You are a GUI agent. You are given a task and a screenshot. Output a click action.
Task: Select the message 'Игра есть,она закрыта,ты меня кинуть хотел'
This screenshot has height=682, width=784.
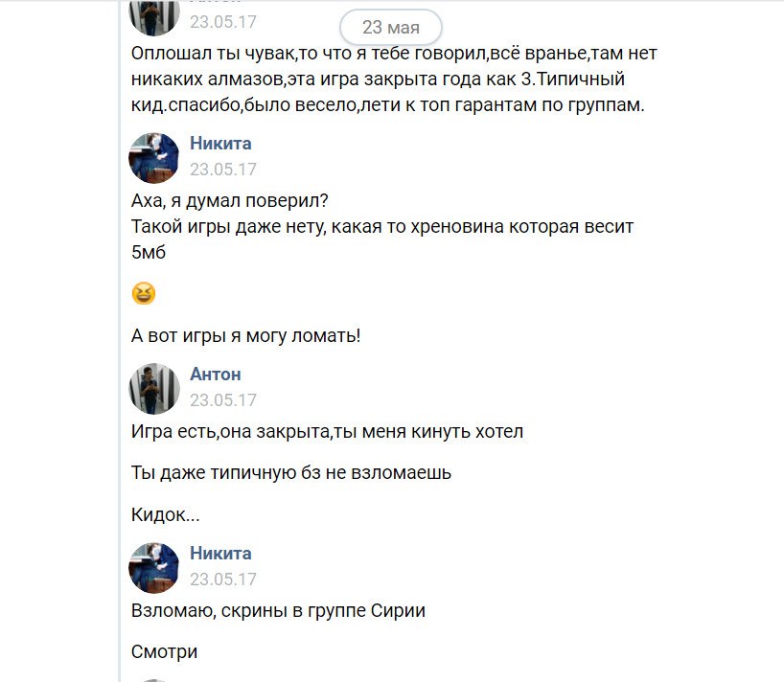(x=327, y=431)
